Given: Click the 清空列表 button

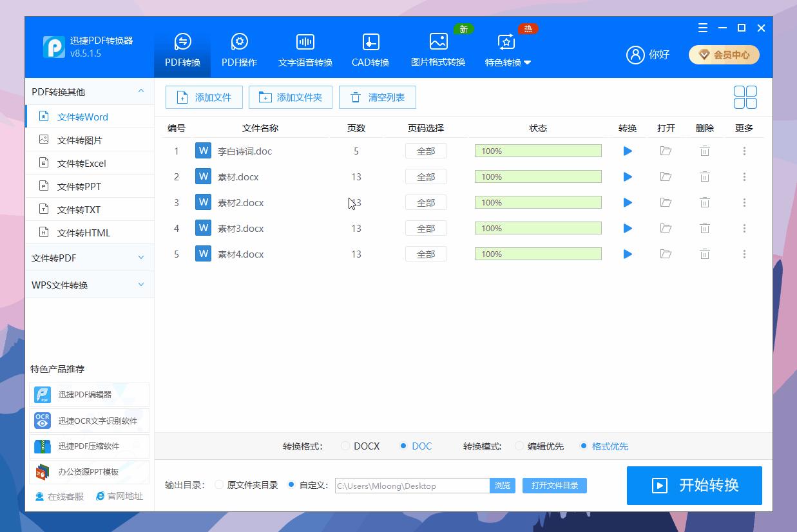Looking at the screenshot, I should pyautogui.click(x=378, y=97).
